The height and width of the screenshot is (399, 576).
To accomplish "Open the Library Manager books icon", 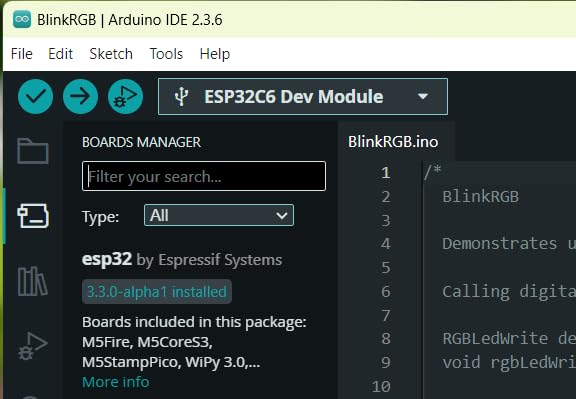I will point(32,281).
